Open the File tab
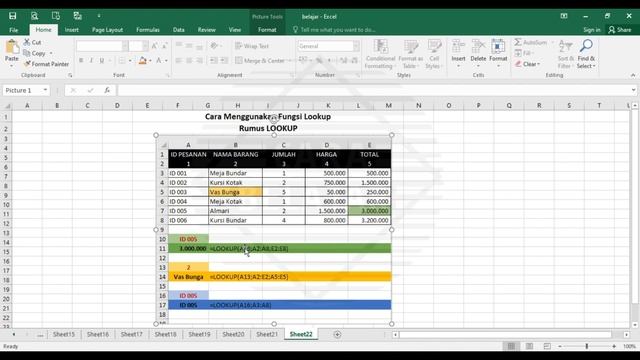Image resolution: width=640 pixels, height=360 pixels. pos(13,30)
